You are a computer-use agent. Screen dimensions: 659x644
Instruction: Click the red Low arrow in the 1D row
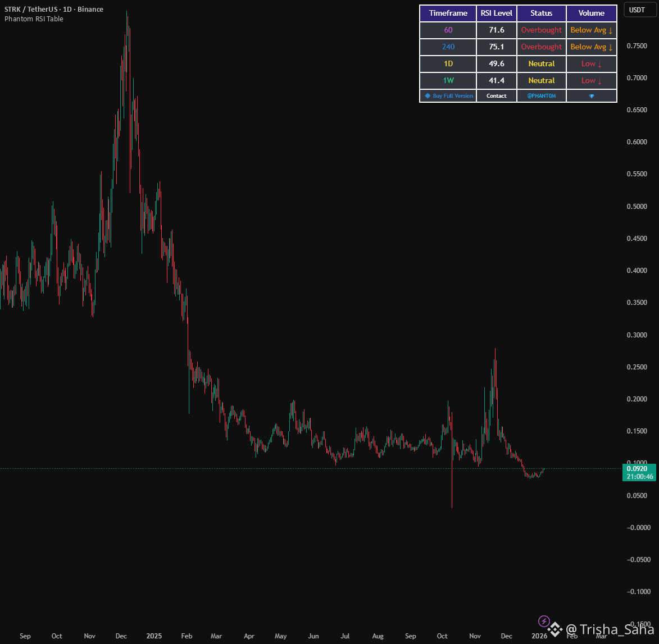600,64
